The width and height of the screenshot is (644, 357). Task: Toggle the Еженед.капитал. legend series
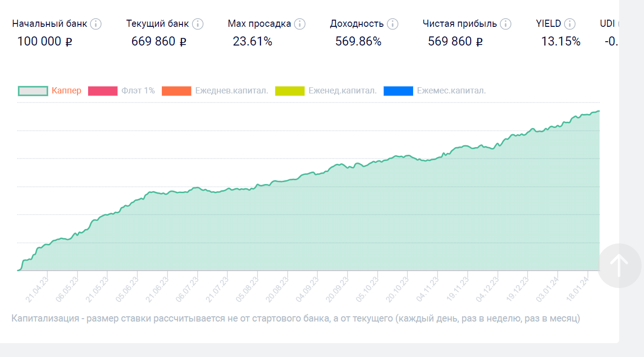(326, 91)
